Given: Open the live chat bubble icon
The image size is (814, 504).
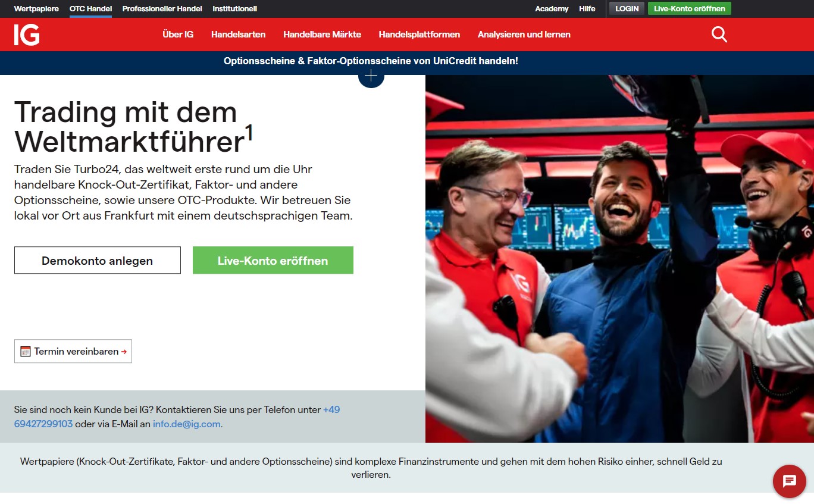Looking at the screenshot, I should pos(790,481).
